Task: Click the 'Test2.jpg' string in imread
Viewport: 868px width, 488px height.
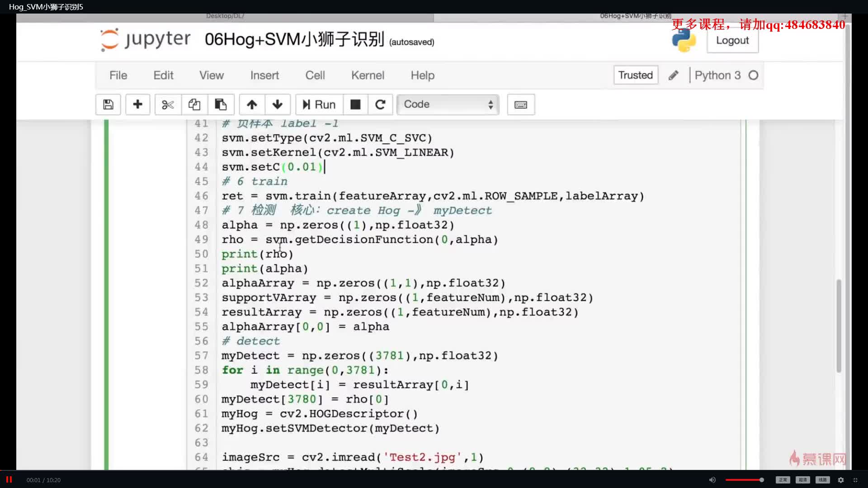Action: click(x=422, y=457)
